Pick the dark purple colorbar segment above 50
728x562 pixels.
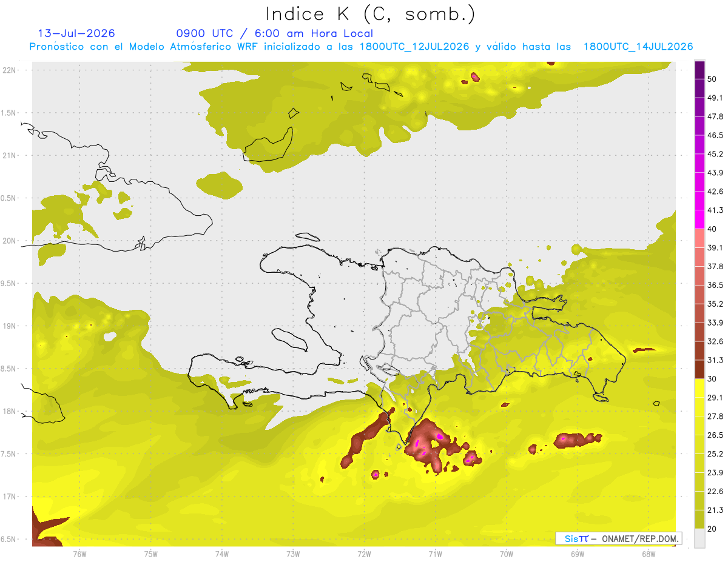coord(699,70)
